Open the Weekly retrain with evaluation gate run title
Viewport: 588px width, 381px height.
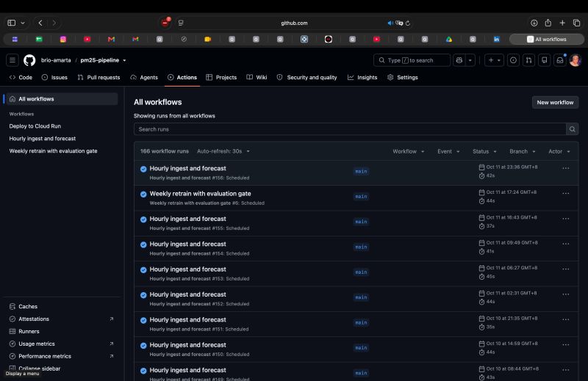(x=200, y=194)
